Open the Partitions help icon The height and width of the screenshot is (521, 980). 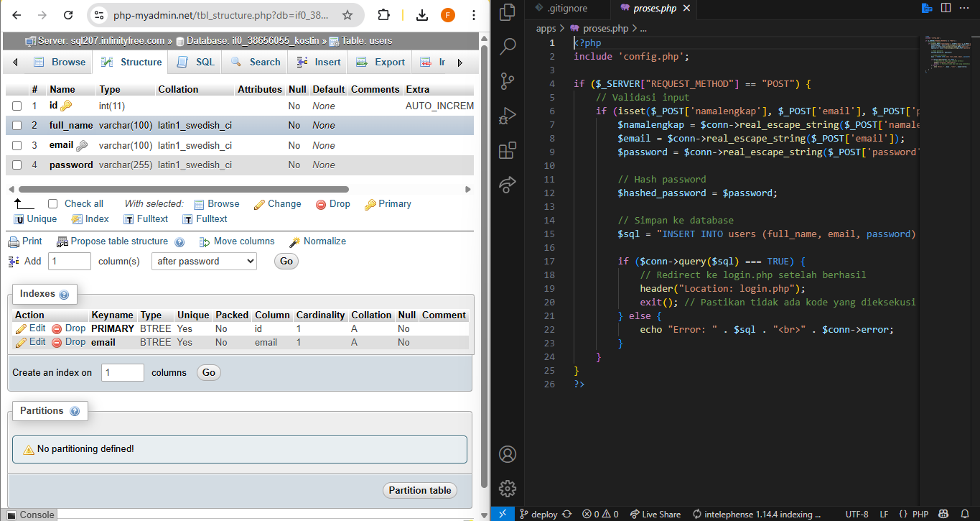(x=75, y=411)
